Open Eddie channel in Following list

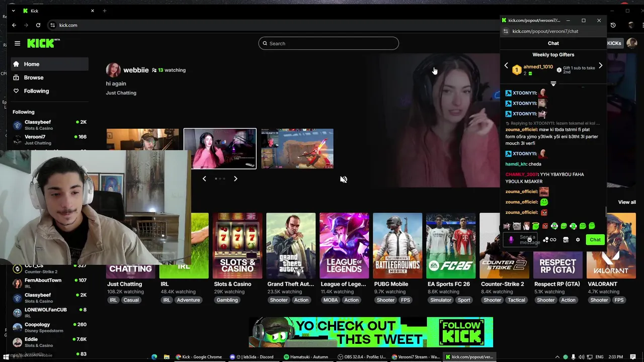[x=49, y=342]
